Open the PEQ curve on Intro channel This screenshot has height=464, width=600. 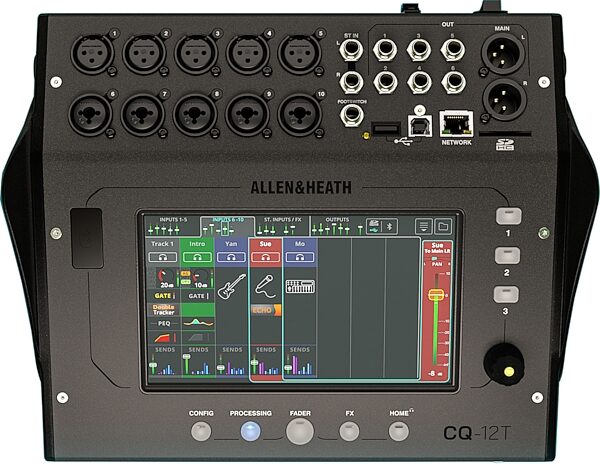197,323
